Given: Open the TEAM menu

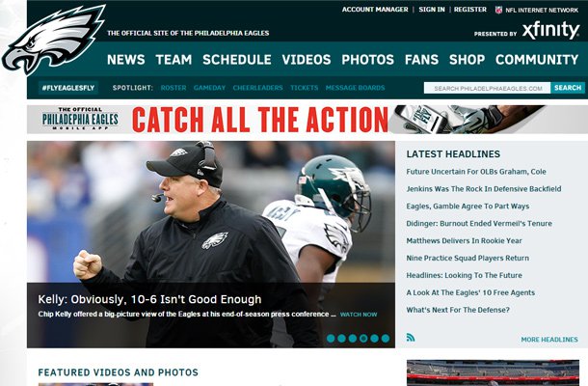Looking at the screenshot, I should coord(174,59).
